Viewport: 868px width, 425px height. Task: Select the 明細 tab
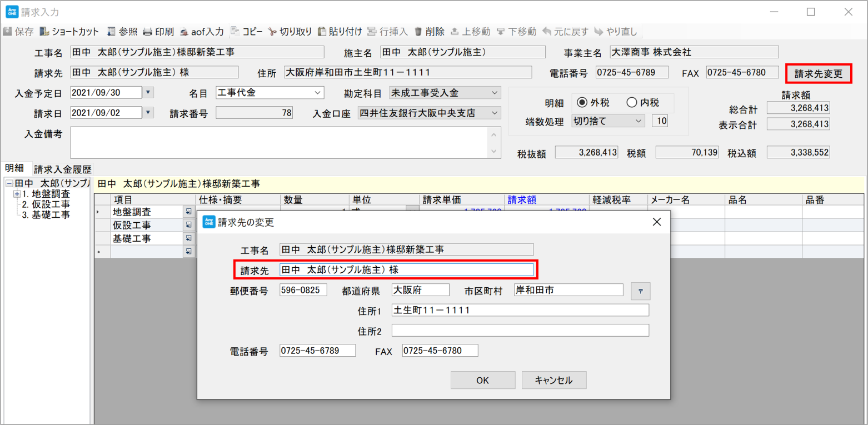coord(14,168)
